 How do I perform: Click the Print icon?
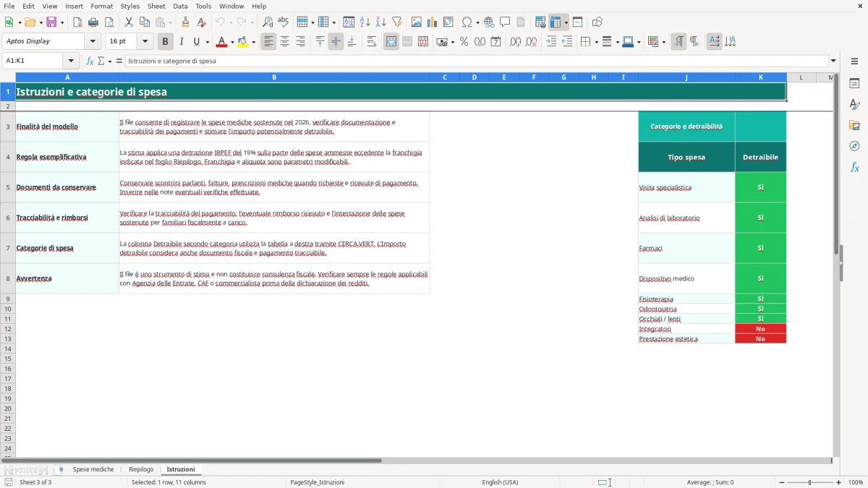tap(93, 22)
